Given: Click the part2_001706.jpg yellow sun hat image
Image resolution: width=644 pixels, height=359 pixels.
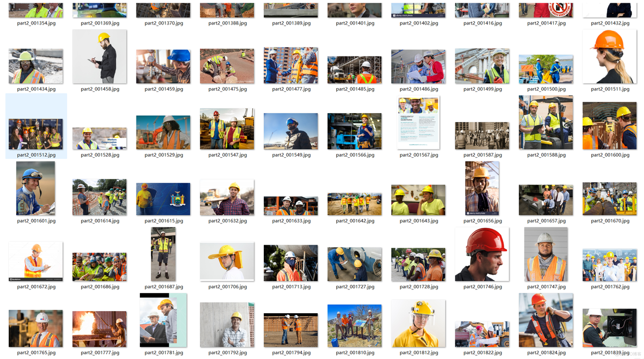Looking at the screenshot, I should click(x=227, y=262).
